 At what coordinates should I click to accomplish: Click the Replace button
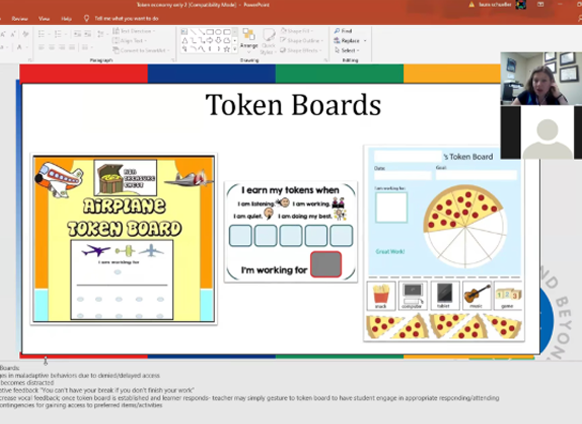tap(347, 40)
